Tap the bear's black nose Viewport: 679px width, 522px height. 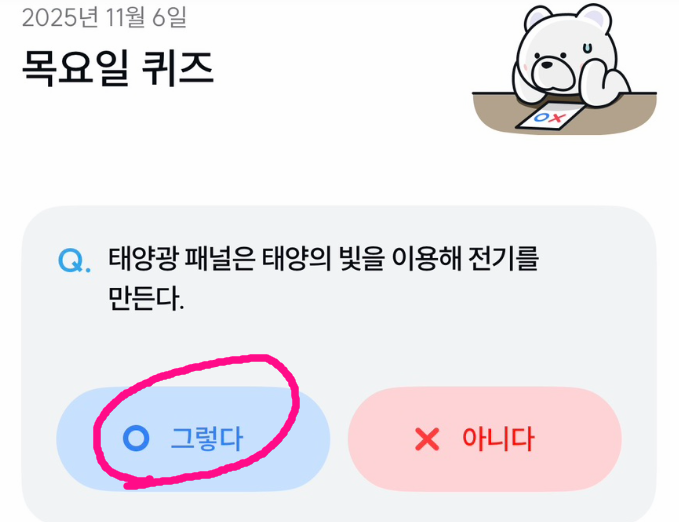(x=547, y=65)
